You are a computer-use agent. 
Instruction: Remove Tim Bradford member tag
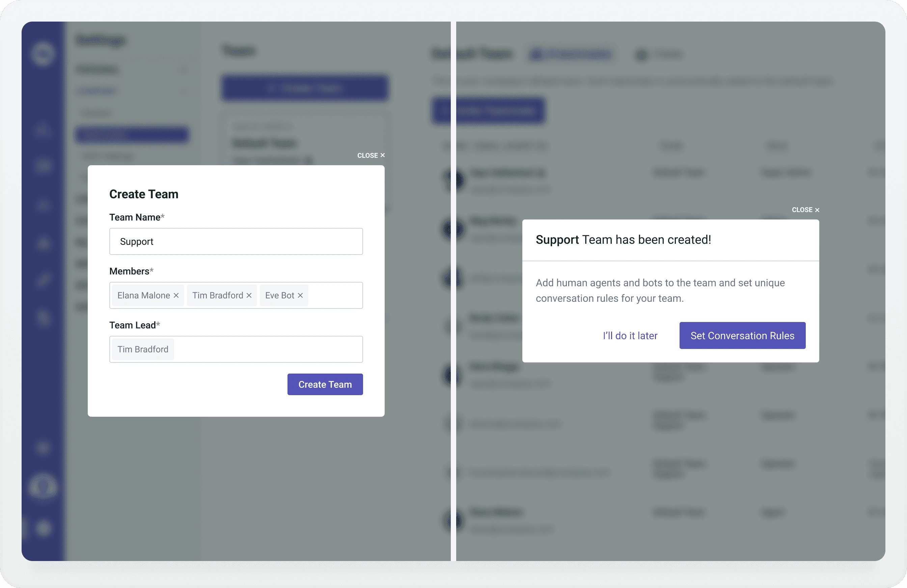point(249,296)
